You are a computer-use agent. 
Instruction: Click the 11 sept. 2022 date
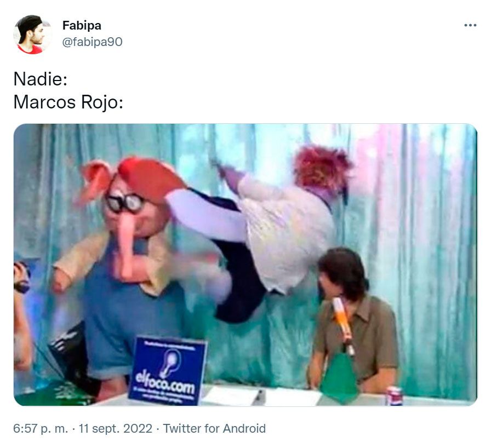(116, 428)
